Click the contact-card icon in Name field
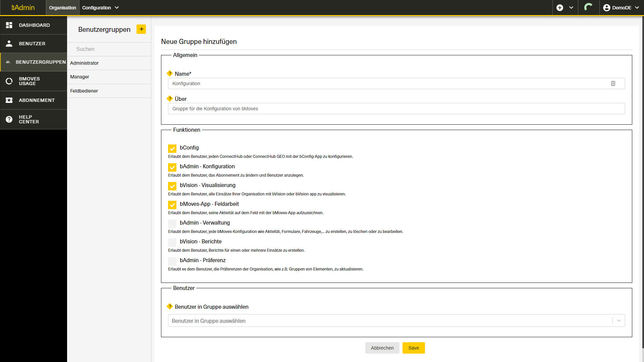 (613, 83)
